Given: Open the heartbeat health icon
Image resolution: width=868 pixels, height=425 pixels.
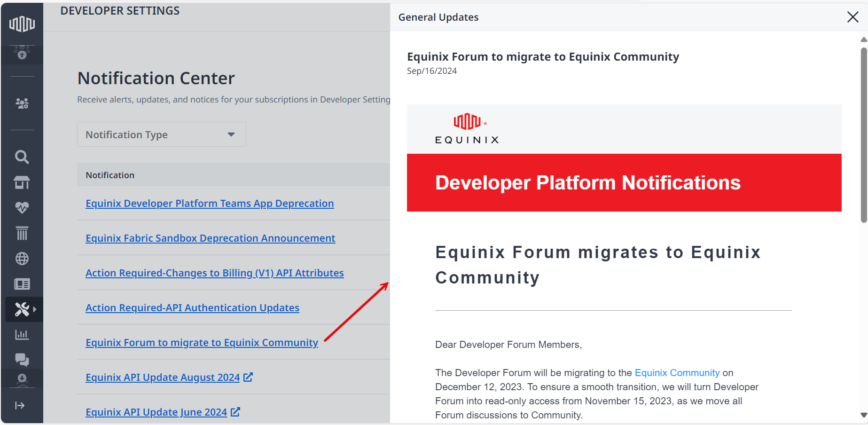Looking at the screenshot, I should pos(22,207).
